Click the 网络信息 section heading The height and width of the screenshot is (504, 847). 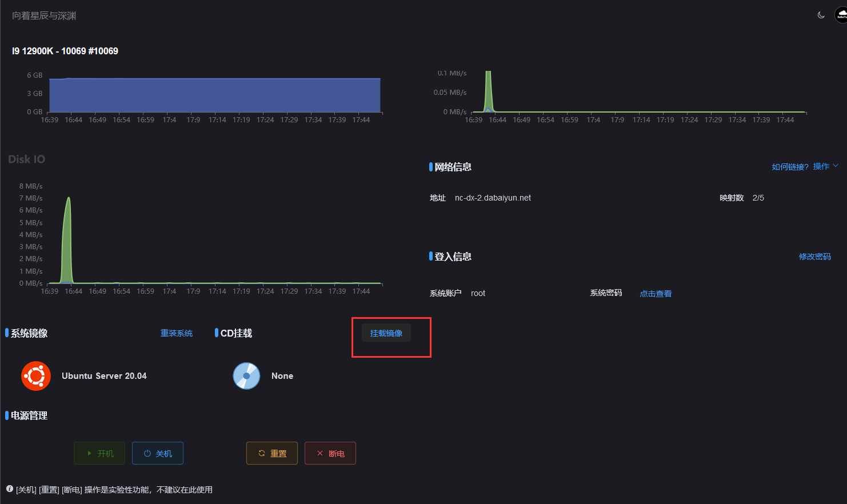point(453,167)
